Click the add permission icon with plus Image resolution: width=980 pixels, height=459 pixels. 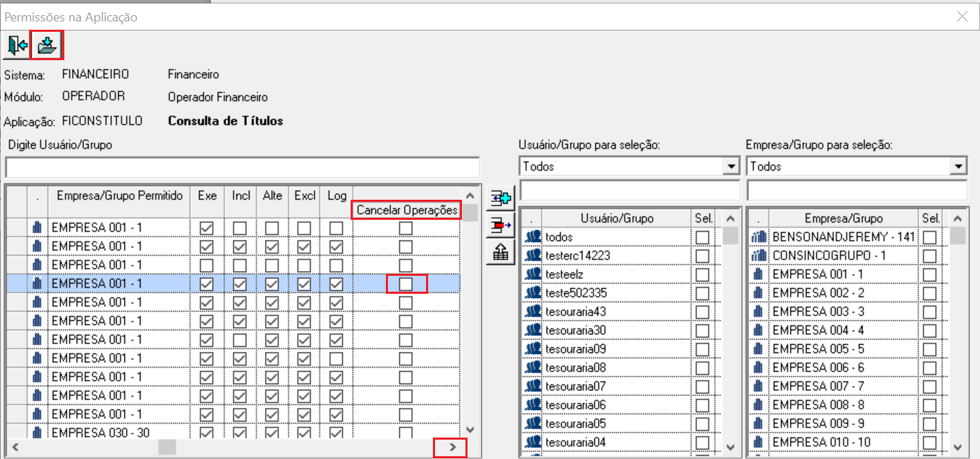pyautogui.click(x=501, y=200)
